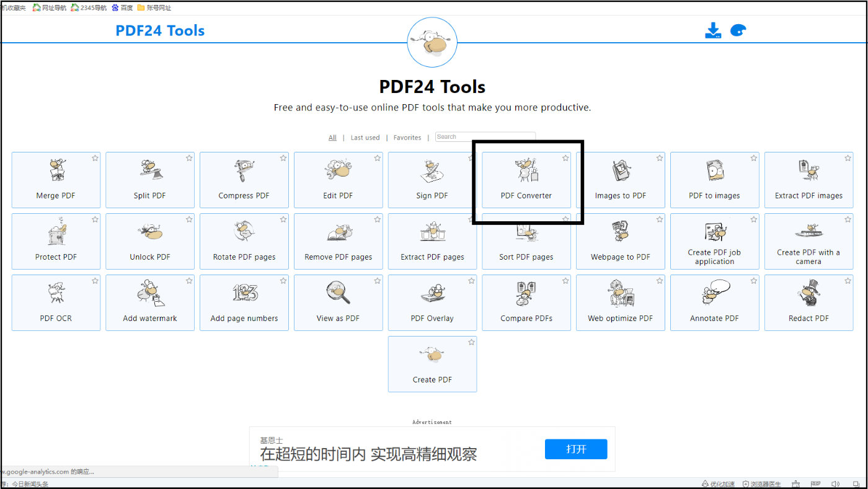Click 今日新闻头条 in the status bar
Screen dimensions: 868x489
point(30,484)
